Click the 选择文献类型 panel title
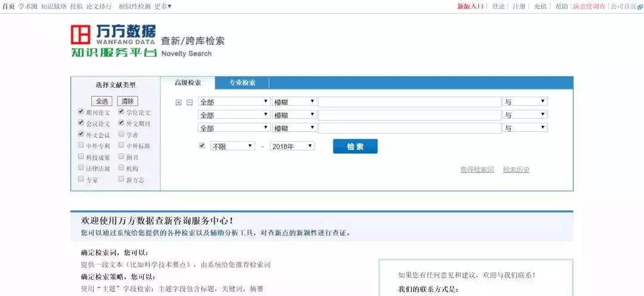 coord(116,85)
